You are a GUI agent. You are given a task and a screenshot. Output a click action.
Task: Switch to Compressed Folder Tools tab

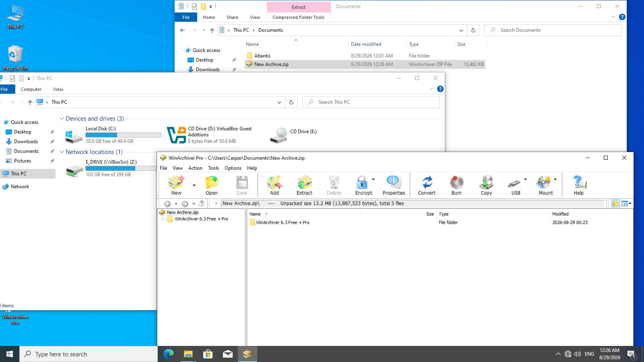click(x=298, y=17)
